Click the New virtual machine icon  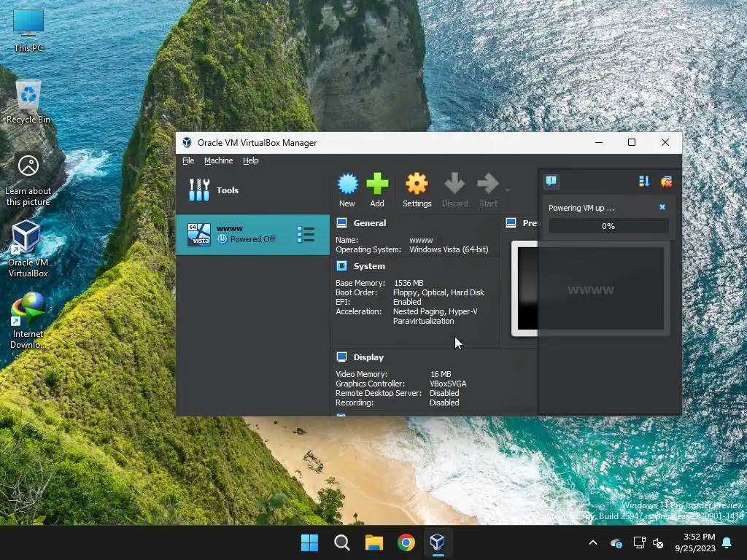(347, 184)
